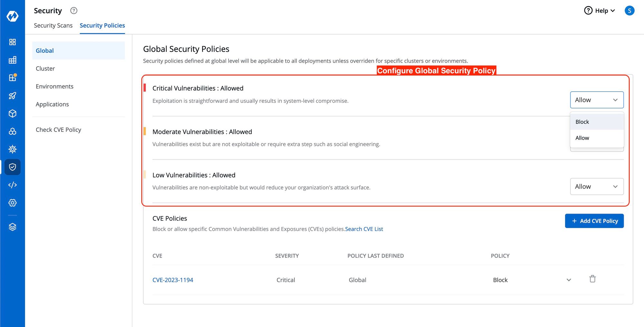The width and height of the screenshot is (644, 327).
Task: Click the Add CVE Policy button
Action: click(x=594, y=221)
